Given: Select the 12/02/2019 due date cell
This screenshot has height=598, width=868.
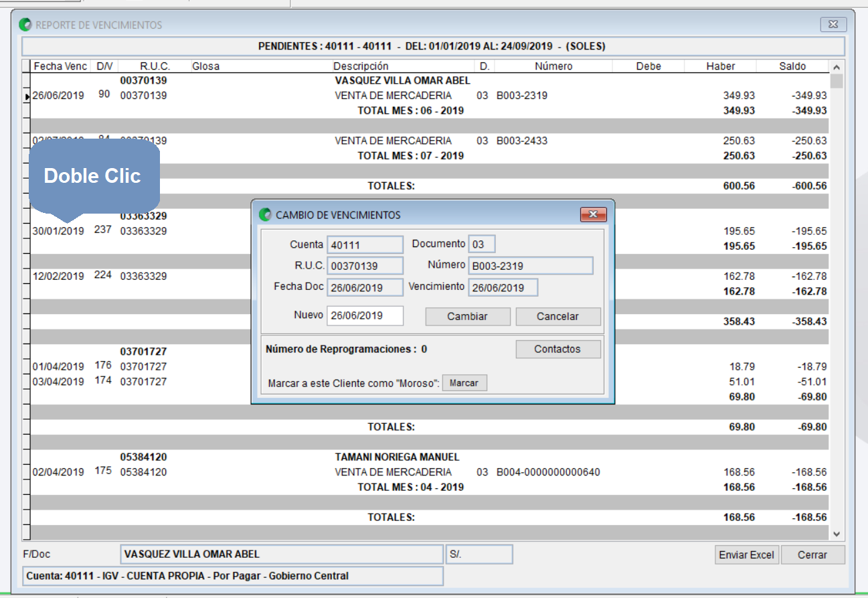Looking at the screenshot, I should (x=58, y=276).
